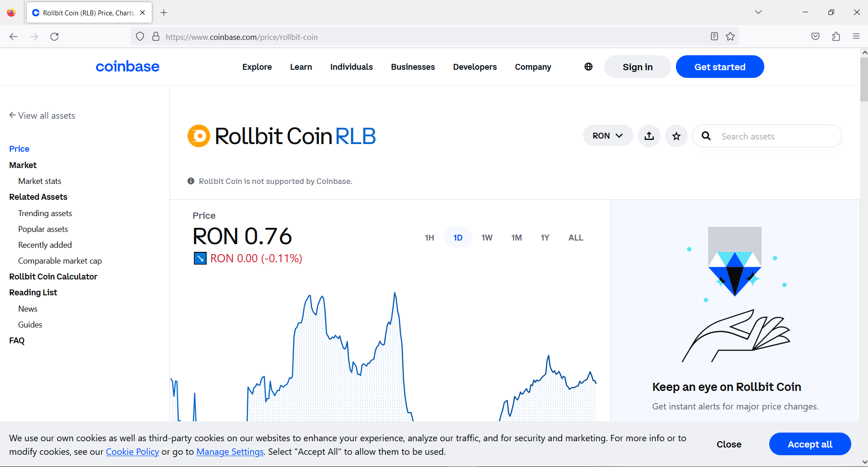
Task: Click the Coinbase logo
Action: 127,67
